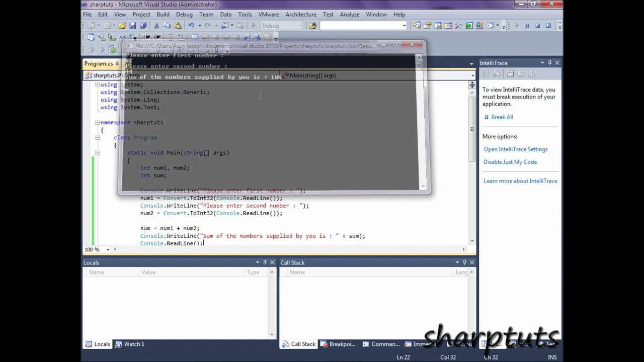The image size is (644, 362).
Task: Click the New Project toolbar icon
Action: 90,26
